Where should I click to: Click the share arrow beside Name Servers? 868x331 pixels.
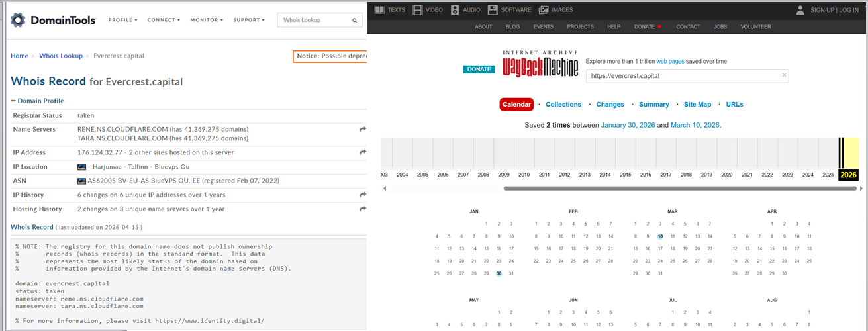pyautogui.click(x=363, y=129)
